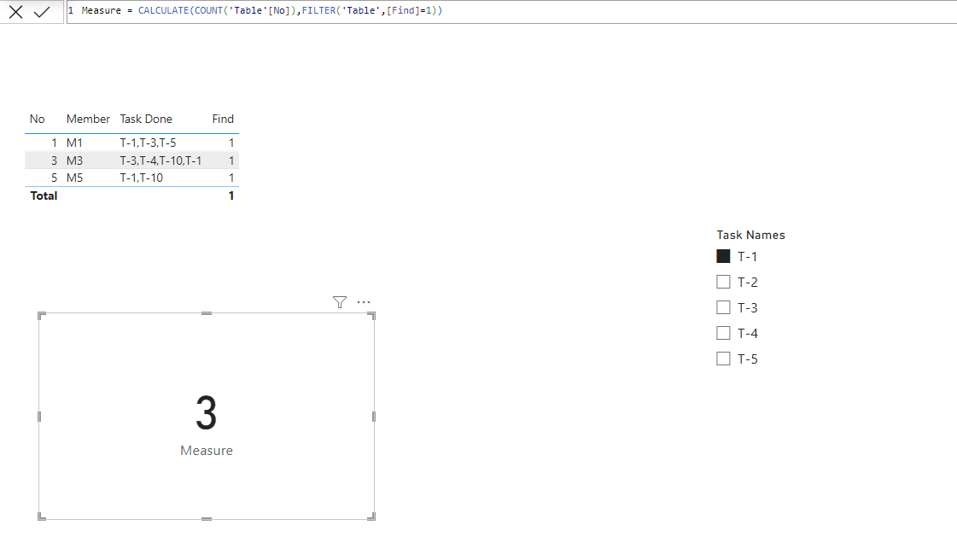Click the FILTER function in formula

pyautogui.click(x=318, y=10)
